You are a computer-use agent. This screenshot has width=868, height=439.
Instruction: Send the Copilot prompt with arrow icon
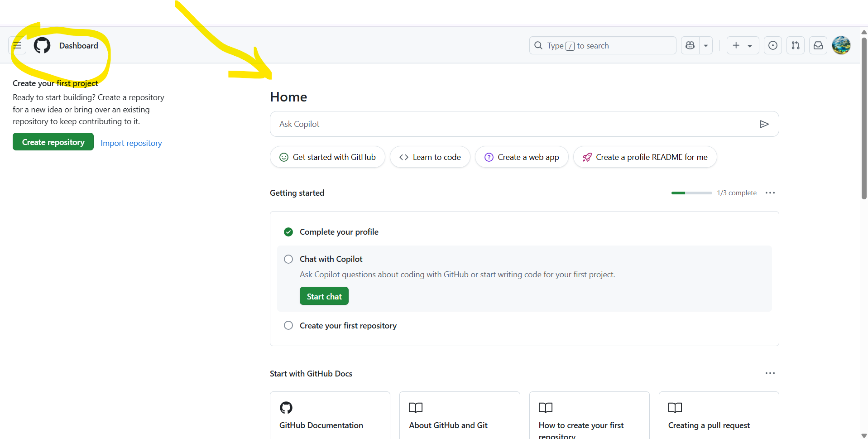click(x=764, y=124)
